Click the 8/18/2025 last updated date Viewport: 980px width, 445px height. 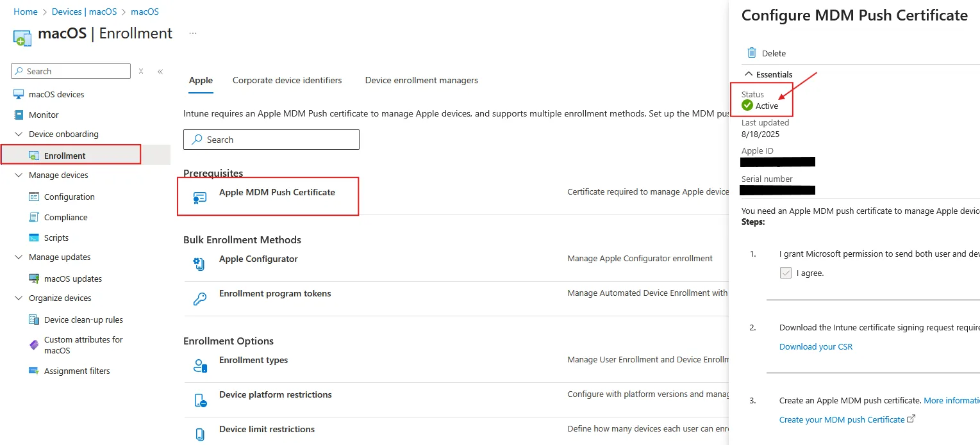[760, 134]
